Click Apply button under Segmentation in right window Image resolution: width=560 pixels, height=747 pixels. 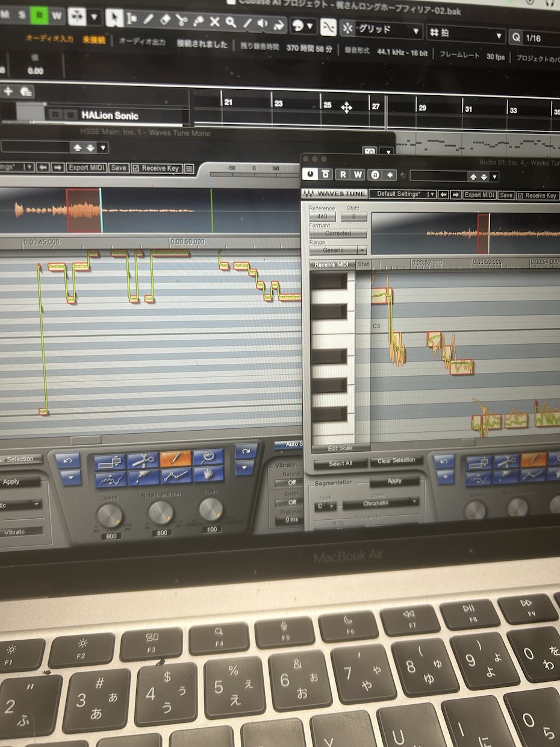click(x=394, y=481)
